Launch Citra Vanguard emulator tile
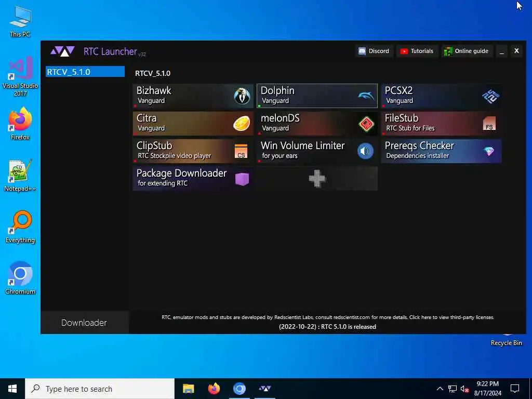The width and height of the screenshot is (532, 399). pos(193,124)
